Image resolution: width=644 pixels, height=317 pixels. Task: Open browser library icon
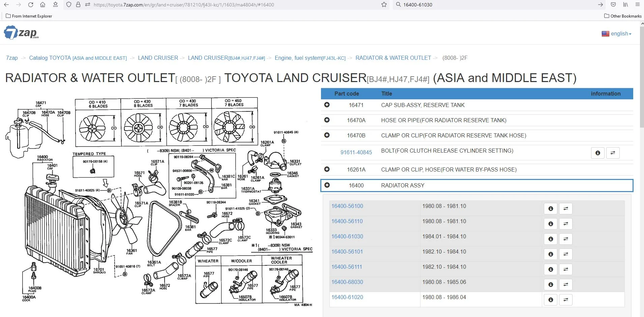pos(625,5)
